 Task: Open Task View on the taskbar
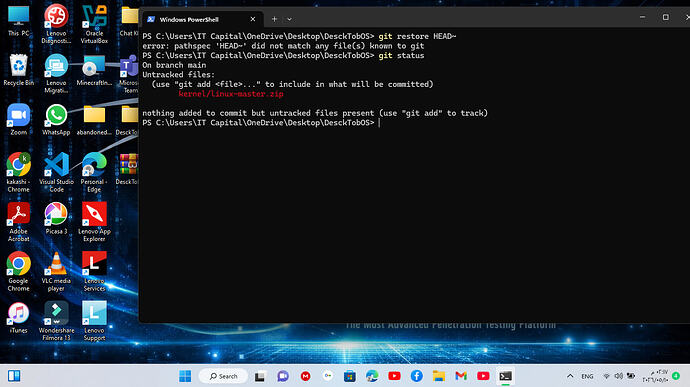pos(260,376)
